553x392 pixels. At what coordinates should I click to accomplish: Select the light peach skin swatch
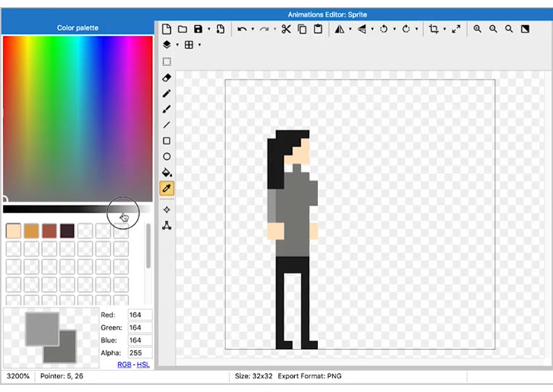point(13,231)
